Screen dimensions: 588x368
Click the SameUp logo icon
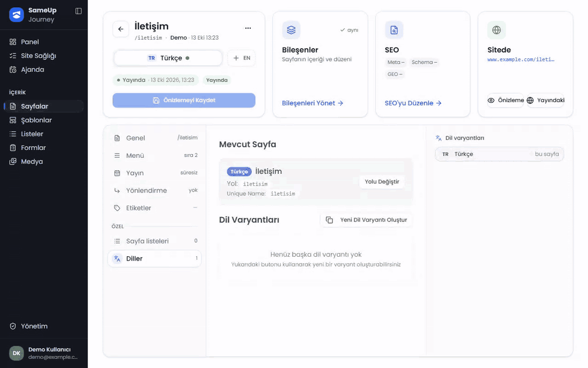pyautogui.click(x=17, y=14)
